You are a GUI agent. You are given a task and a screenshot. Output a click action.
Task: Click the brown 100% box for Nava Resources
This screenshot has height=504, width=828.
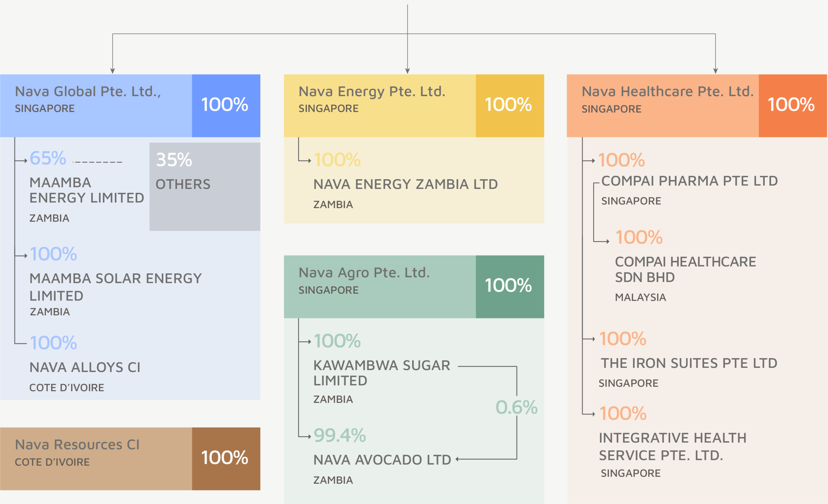(x=226, y=458)
